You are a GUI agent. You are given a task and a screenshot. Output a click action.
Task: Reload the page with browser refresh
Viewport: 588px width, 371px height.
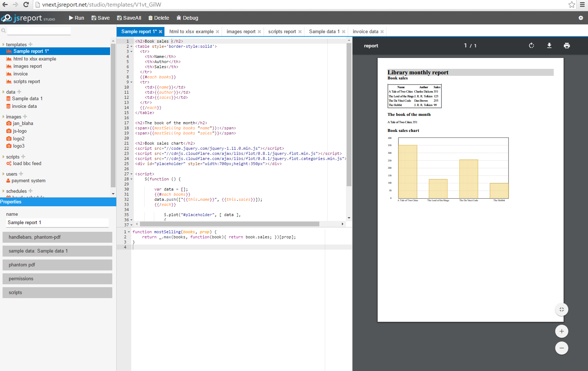[26, 5]
